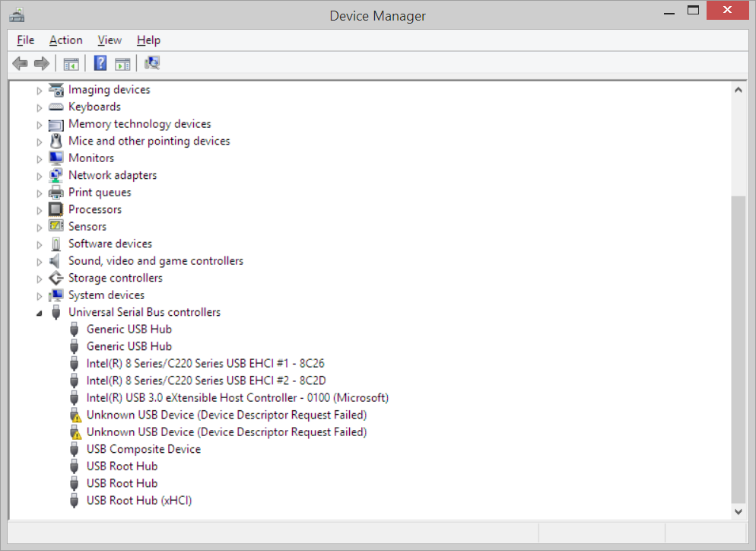Select the Processors category label
Screen dimensions: 756x551
[95, 209]
